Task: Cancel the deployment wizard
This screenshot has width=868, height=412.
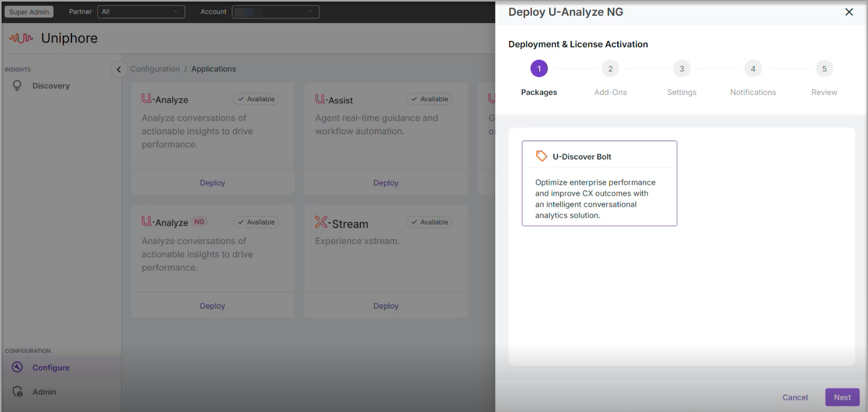Action: tap(795, 397)
